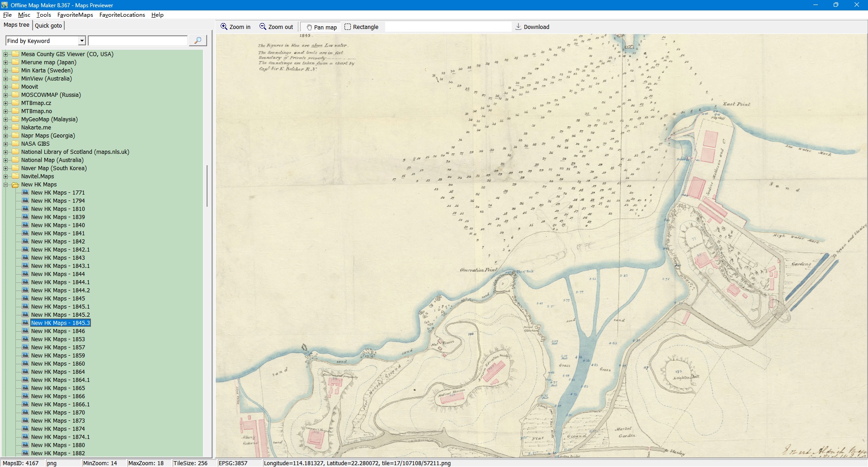The width and height of the screenshot is (868, 467).
Task: Open the FavoriteMaps menu
Action: point(75,15)
